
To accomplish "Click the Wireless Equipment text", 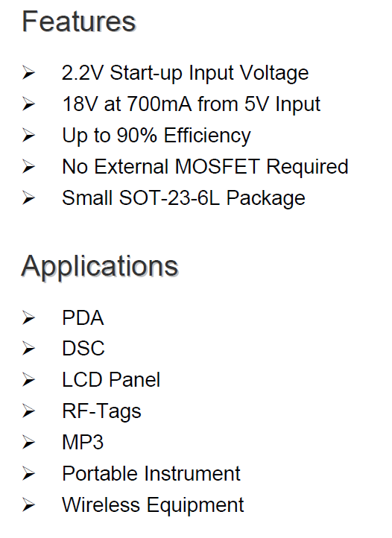I will point(153,505).
